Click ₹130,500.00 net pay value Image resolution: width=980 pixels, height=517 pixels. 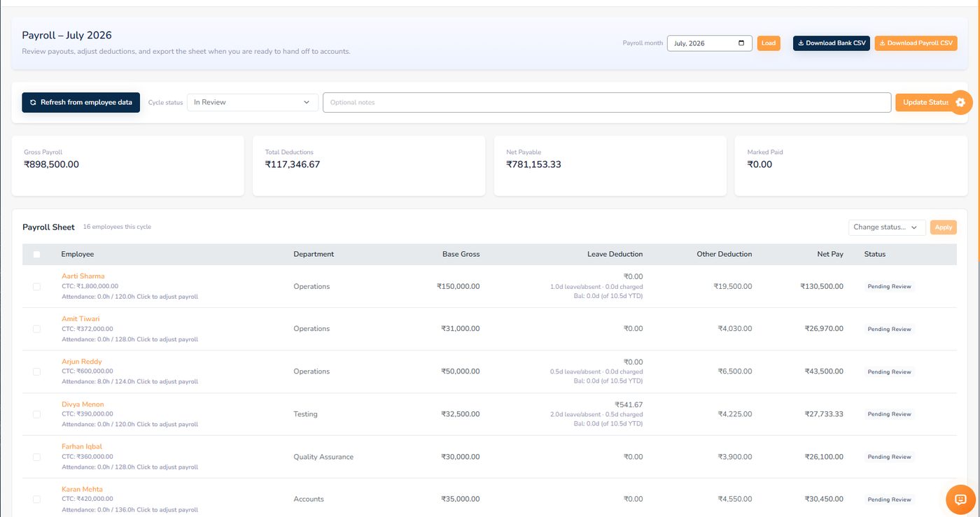pyautogui.click(x=822, y=287)
